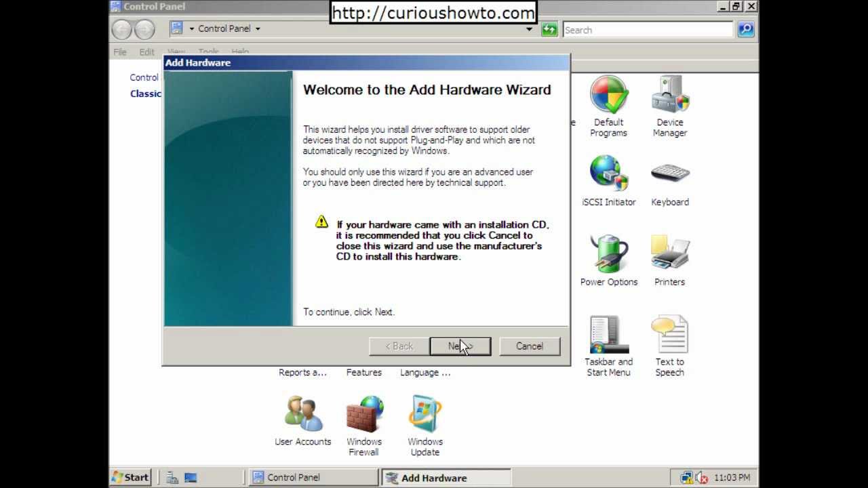
Task: Click the Add Hardware title bar
Action: [x=366, y=62]
